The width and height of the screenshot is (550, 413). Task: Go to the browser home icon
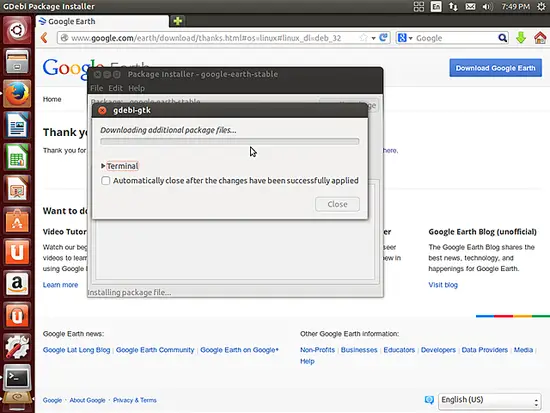pyautogui.click(x=540, y=38)
